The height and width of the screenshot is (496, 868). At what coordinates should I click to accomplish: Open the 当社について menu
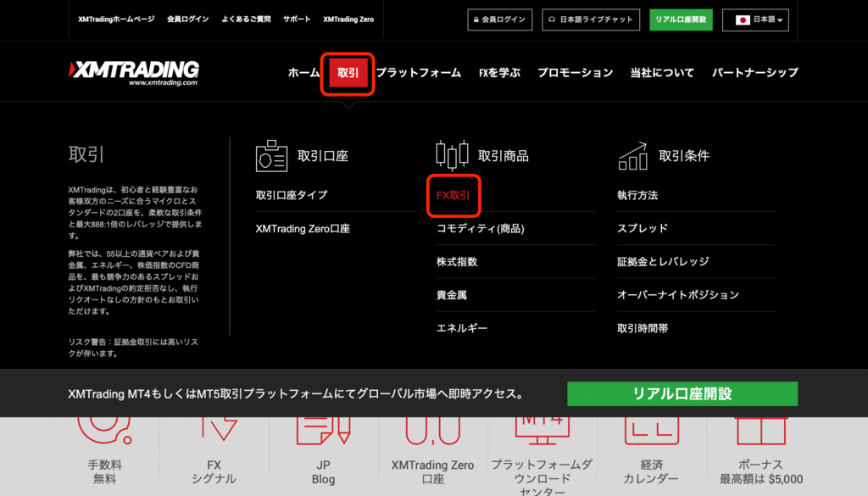(x=662, y=73)
